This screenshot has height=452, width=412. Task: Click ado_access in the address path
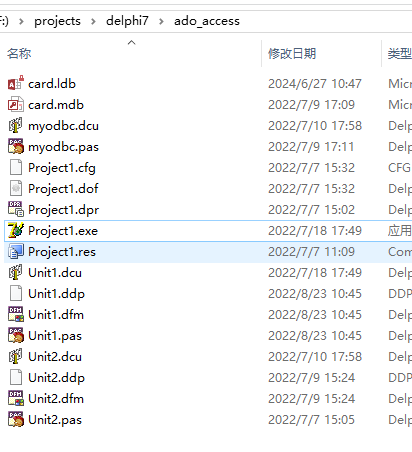[x=207, y=21]
